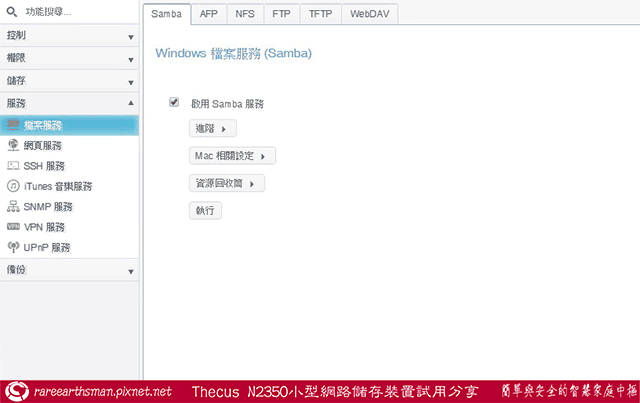The image size is (640, 403).
Task: Click the pixnet logo in the banner
Action: click(x=16, y=392)
